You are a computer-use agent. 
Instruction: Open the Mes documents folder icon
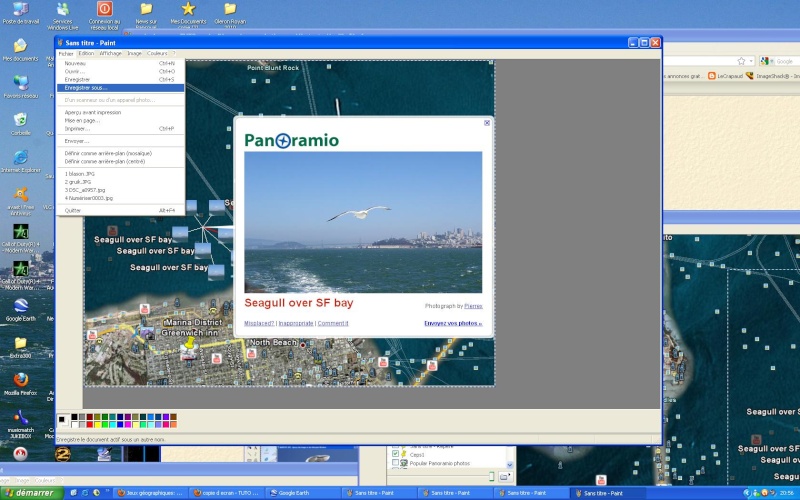tap(20, 50)
